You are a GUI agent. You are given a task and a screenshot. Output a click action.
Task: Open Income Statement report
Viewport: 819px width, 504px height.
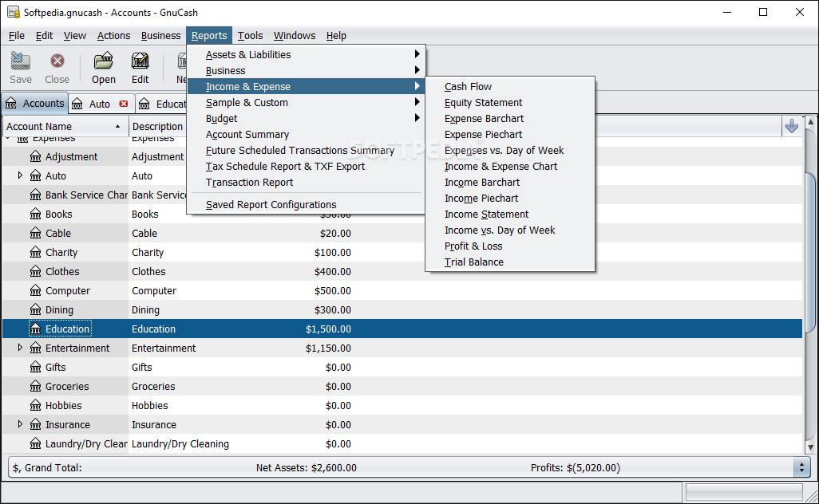[510, 215]
